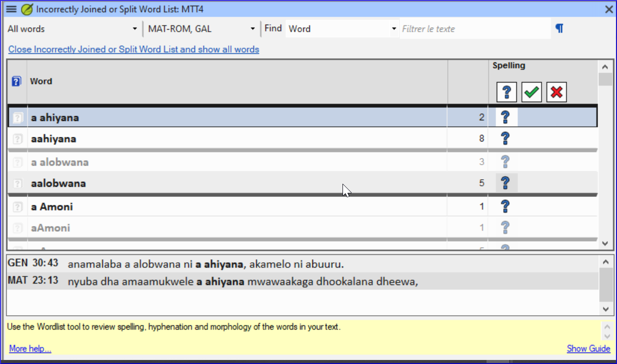Viewport: 617px width, 364px height.
Task: Open the hamburger menu in title bar
Action: pyautogui.click(x=11, y=9)
